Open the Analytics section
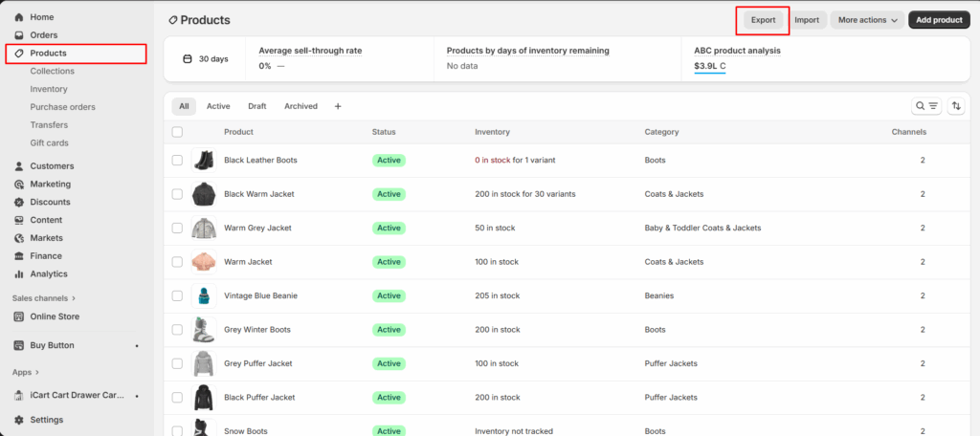The height and width of the screenshot is (436, 980). tap(49, 273)
